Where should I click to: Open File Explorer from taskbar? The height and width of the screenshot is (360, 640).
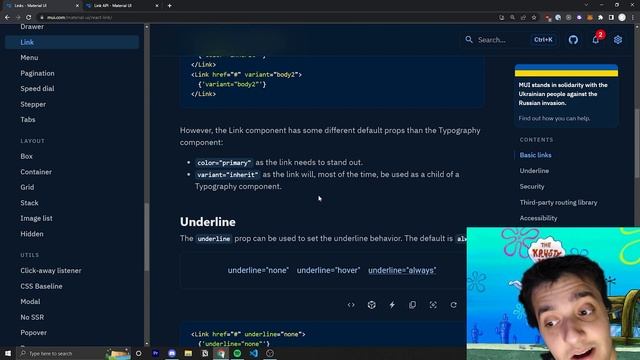coord(188,353)
